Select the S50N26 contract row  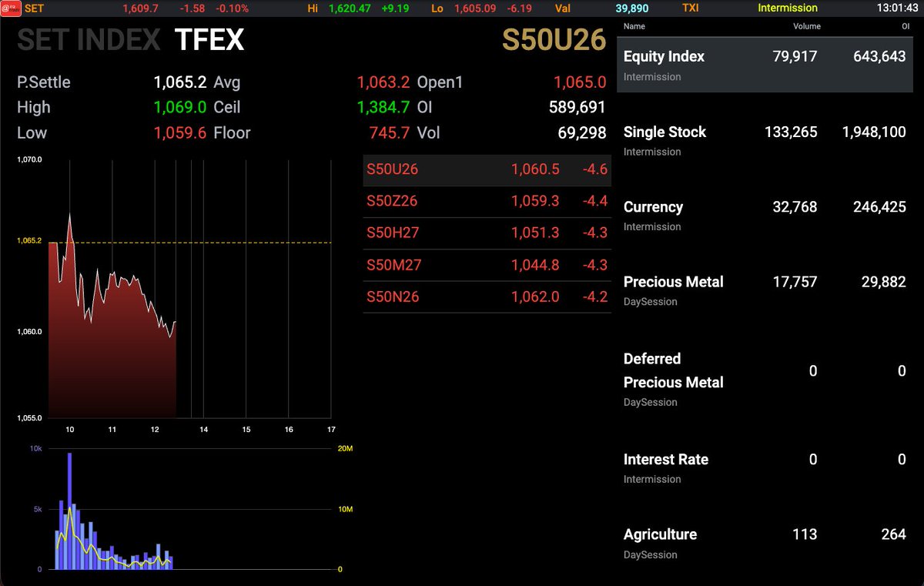tap(487, 297)
